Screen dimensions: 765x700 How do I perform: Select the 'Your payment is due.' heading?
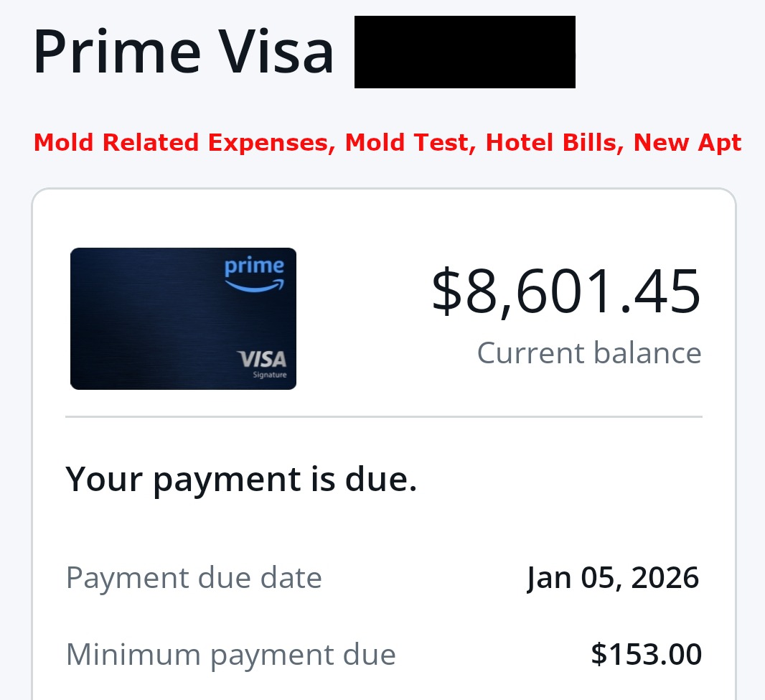point(241,479)
